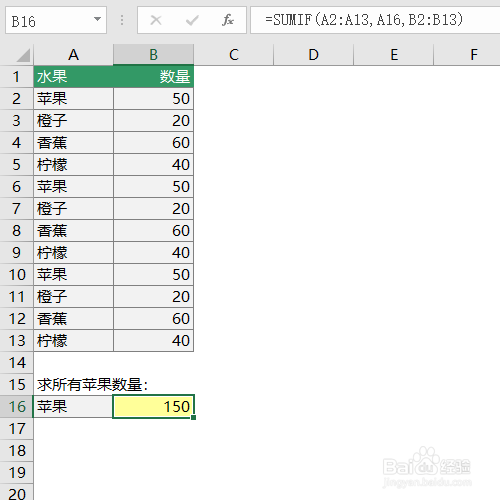Click cell A8 containing 香蕉
The image size is (500, 500).
tap(73, 231)
